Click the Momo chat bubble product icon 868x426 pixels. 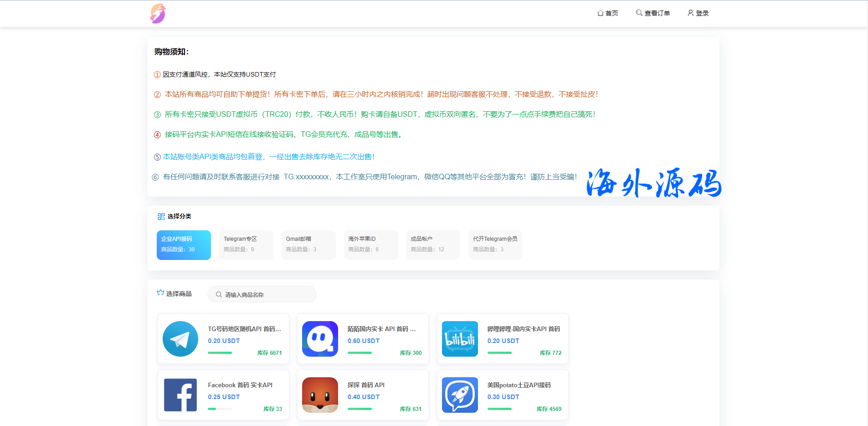tap(320, 339)
